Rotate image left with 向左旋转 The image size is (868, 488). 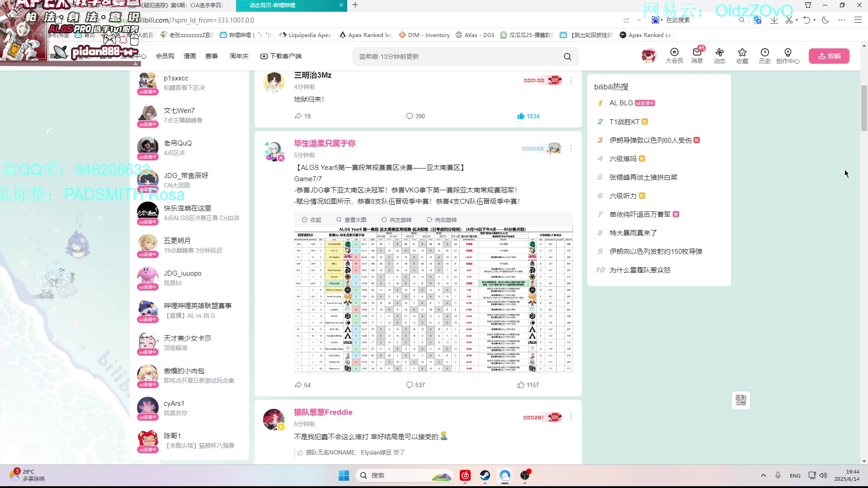[396, 220]
